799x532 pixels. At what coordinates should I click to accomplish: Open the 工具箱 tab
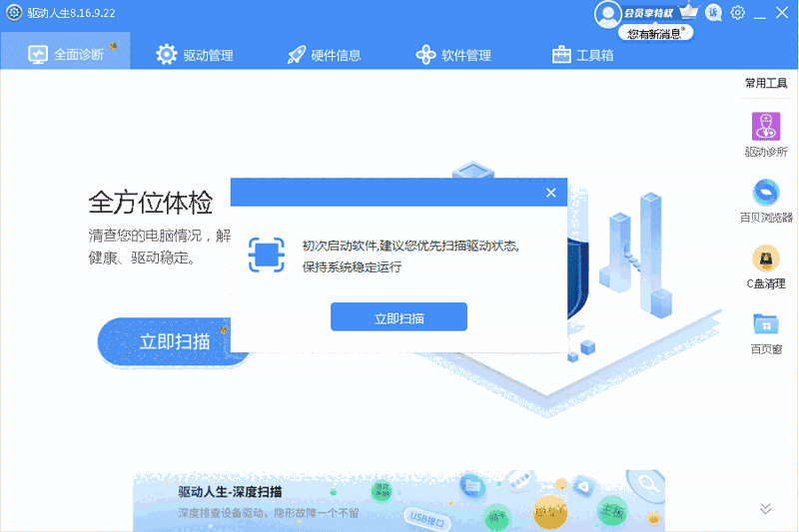[x=582, y=55]
